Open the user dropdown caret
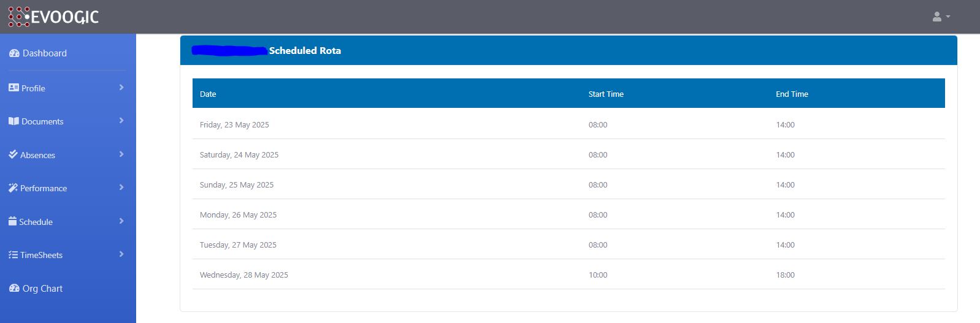Screen dimensions: 980x323 (x=948, y=17)
